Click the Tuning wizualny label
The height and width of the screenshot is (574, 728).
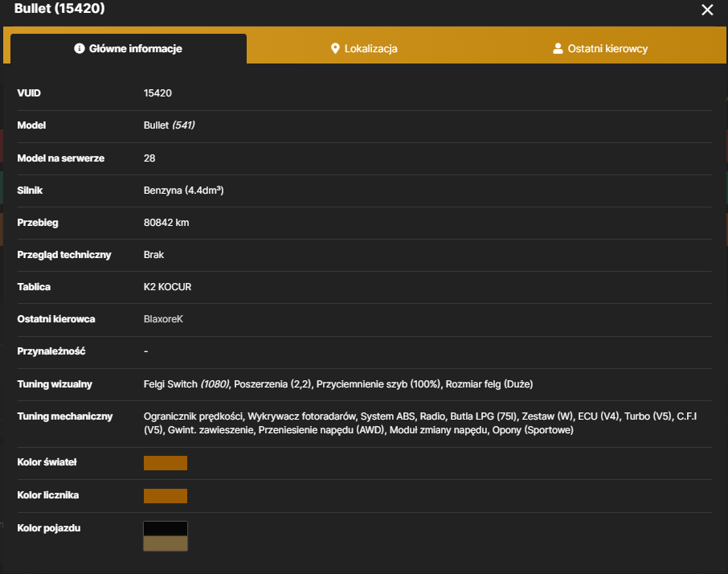tap(55, 384)
